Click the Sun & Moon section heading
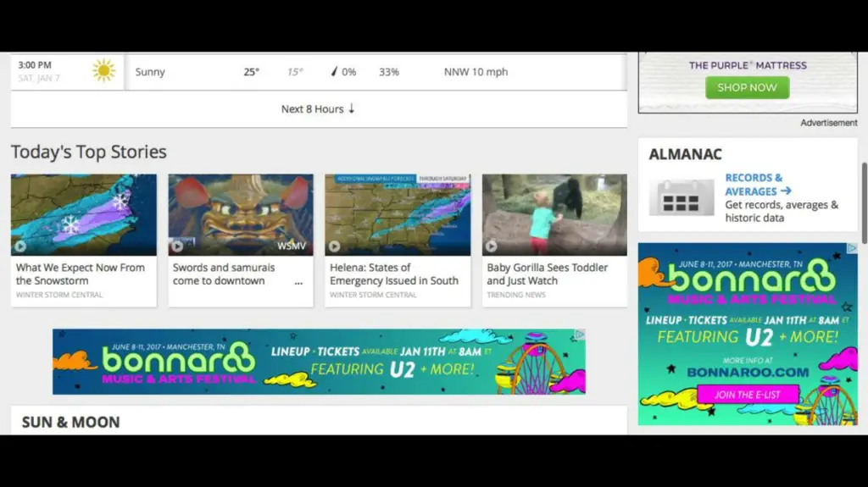Image resolution: width=868 pixels, height=487 pixels. [71, 423]
